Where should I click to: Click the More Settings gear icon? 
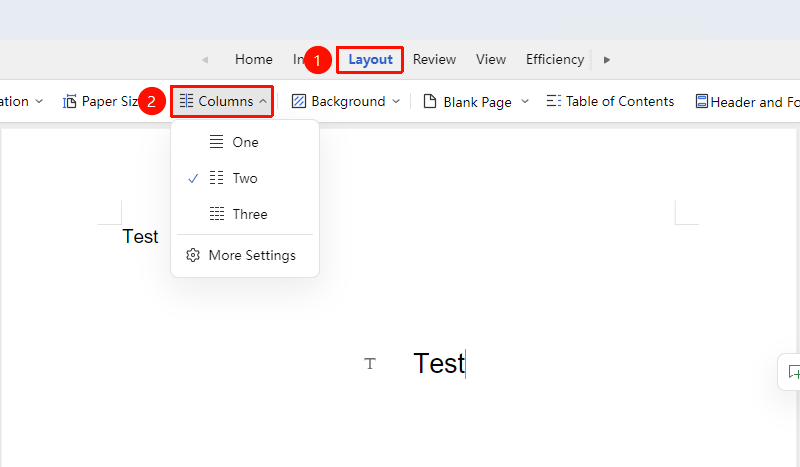click(x=193, y=255)
